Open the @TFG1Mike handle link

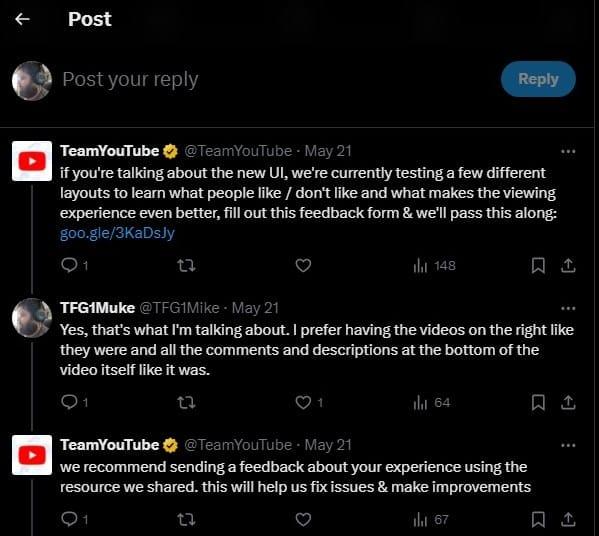pyautogui.click(x=179, y=308)
